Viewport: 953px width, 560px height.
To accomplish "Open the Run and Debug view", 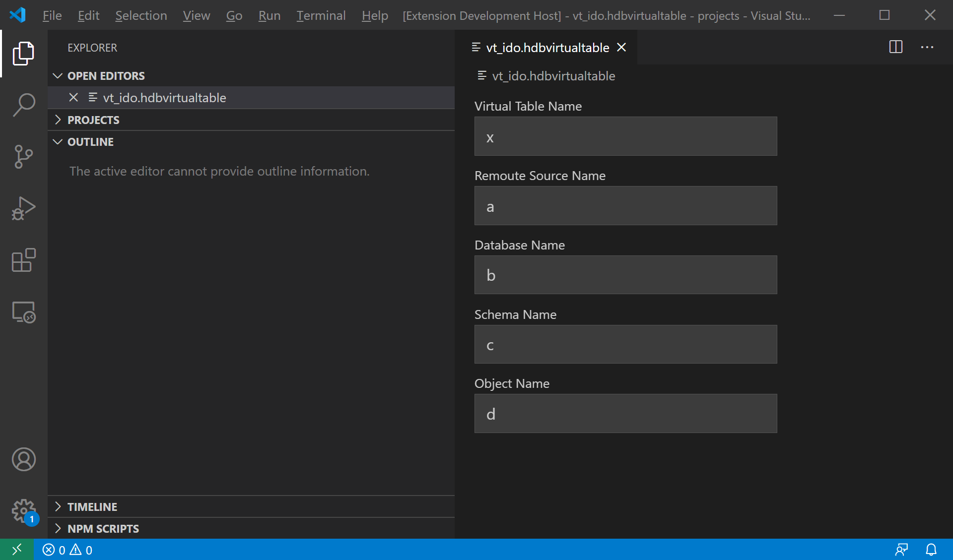I will click(23, 208).
